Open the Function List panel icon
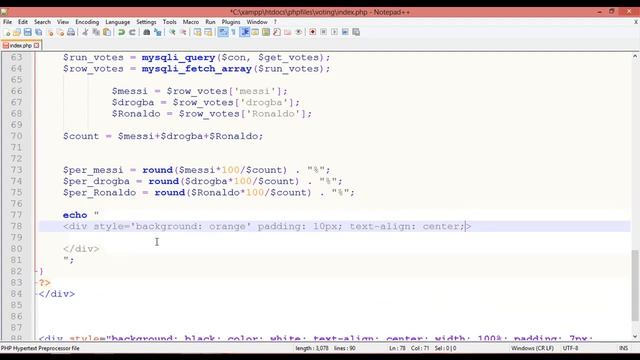Viewport: 640px width, 360px height. pyautogui.click(x=277, y=32)
